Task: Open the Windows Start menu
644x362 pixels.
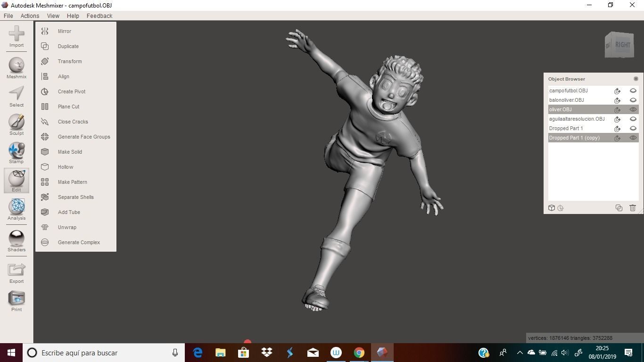Action: [x=11, y=353]
